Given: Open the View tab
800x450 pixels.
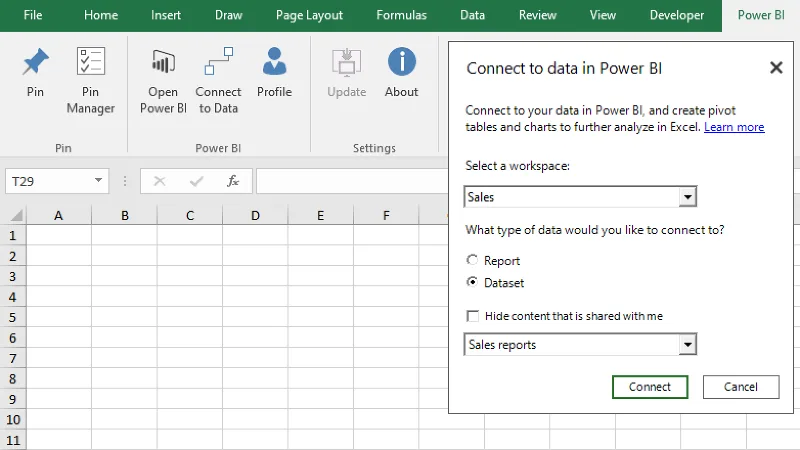Looking at the screenshot, I should 603,15.
